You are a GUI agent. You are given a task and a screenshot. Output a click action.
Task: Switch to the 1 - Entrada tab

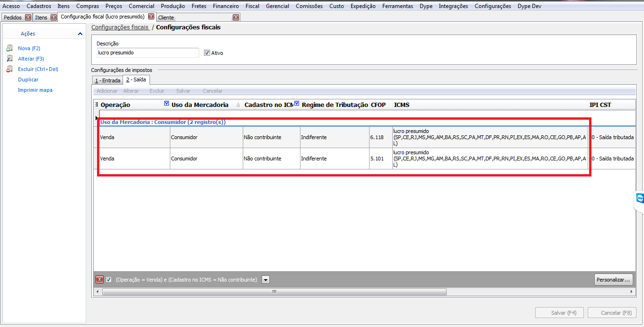coord(107,80)
